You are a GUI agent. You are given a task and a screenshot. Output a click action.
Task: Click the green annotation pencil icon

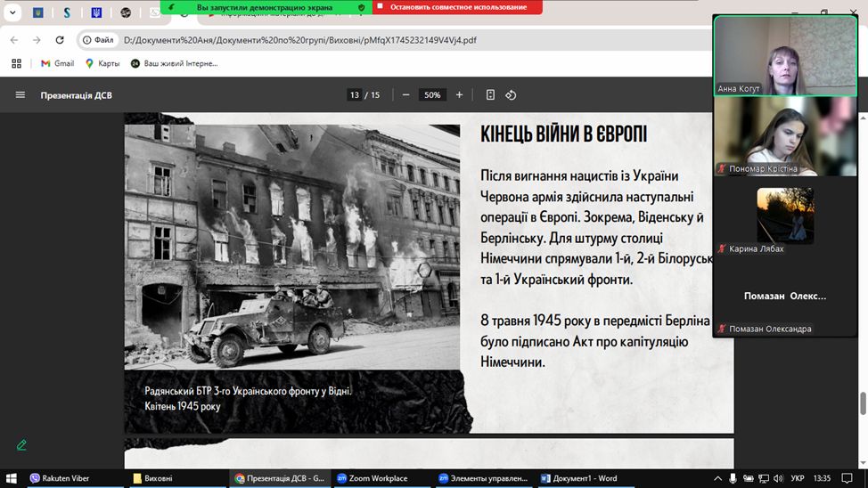[21, 444]
